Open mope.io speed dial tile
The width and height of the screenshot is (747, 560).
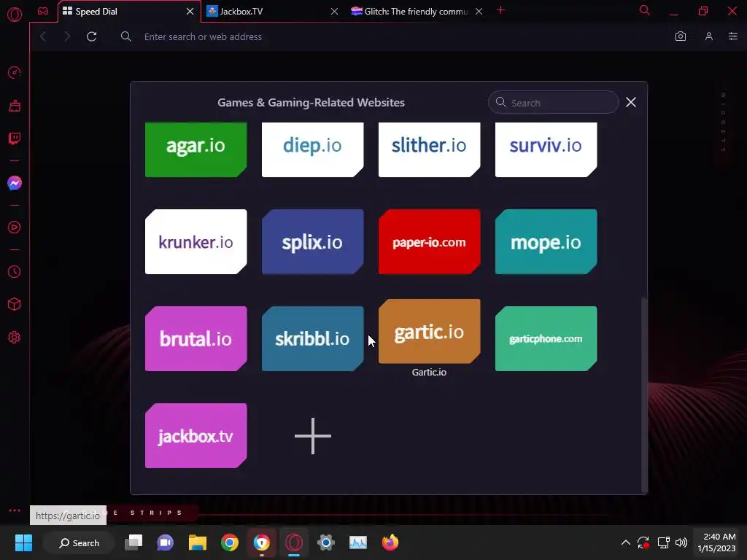tap(546, 242)
